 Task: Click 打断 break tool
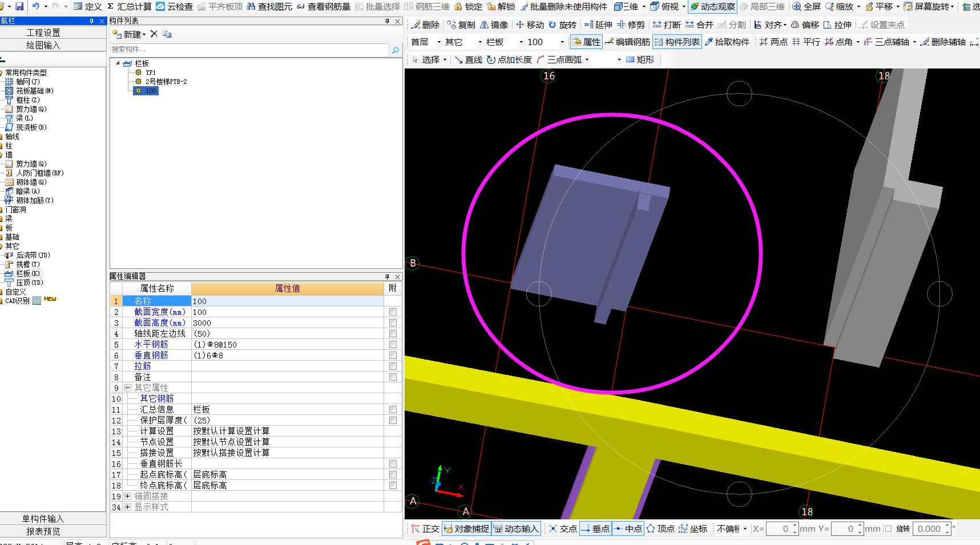click(x=667, y=25)
